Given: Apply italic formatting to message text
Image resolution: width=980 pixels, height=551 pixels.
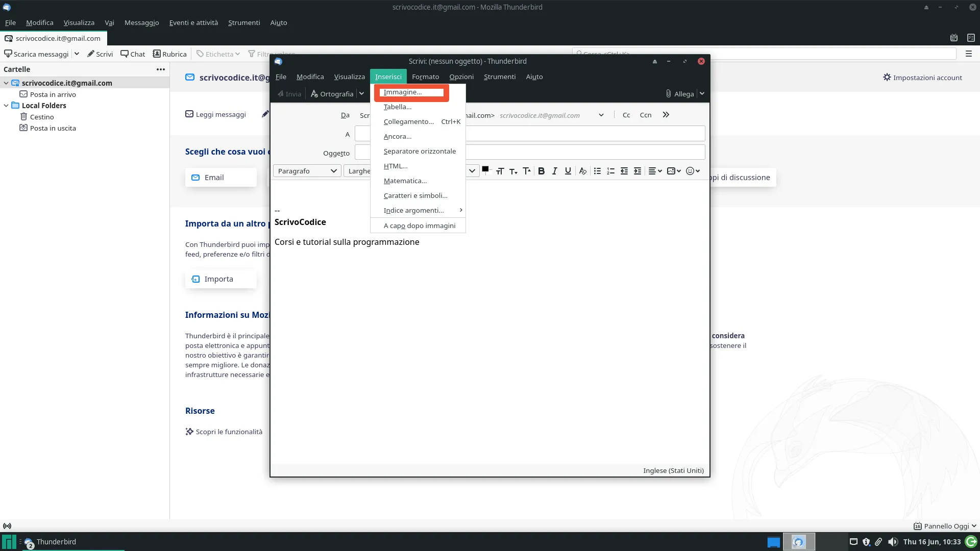Looking at the screenshot, I should [554, 171].
